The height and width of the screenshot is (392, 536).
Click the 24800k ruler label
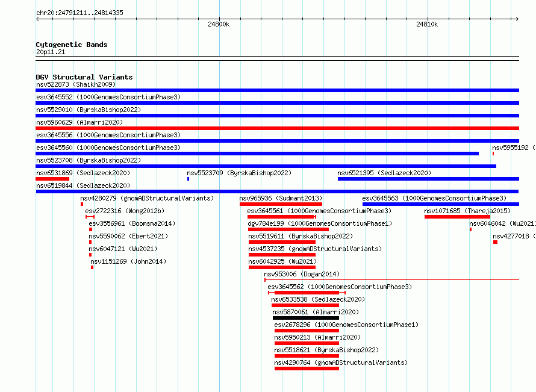coord(219,24)
